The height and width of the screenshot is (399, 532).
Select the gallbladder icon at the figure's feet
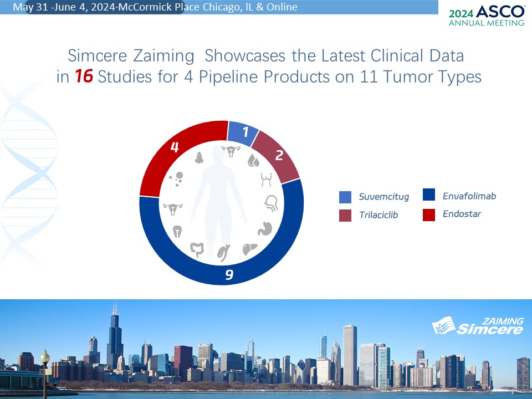click(223, 253)
